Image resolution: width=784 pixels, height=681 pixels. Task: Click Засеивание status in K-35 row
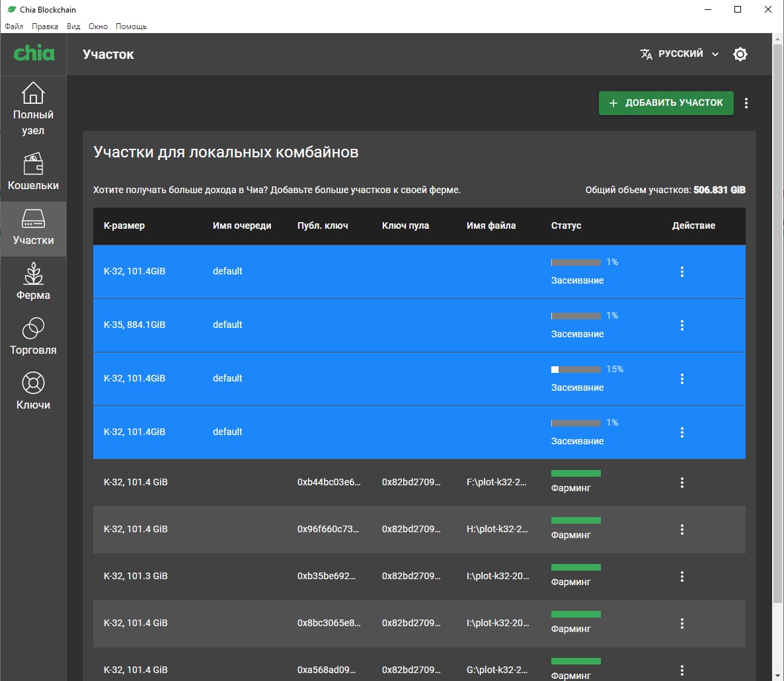(578, 334)
